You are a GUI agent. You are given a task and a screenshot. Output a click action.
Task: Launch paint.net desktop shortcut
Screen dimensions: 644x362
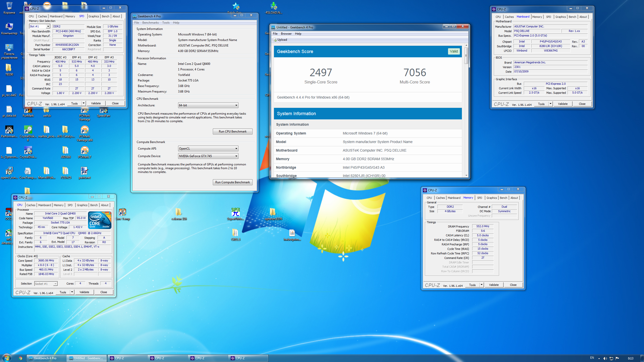coord(85,173)
